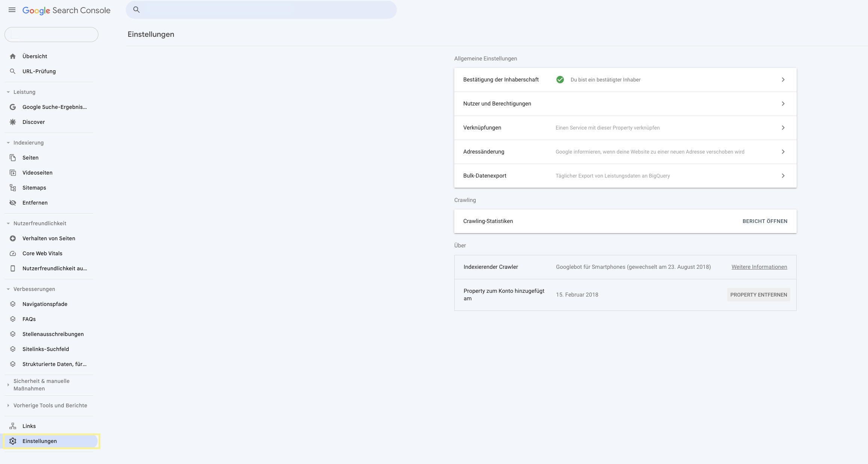Click the Navigationspfade icon
Image resolution: width=868 pixels, height=464 pixels.
[x=13, y=304]
